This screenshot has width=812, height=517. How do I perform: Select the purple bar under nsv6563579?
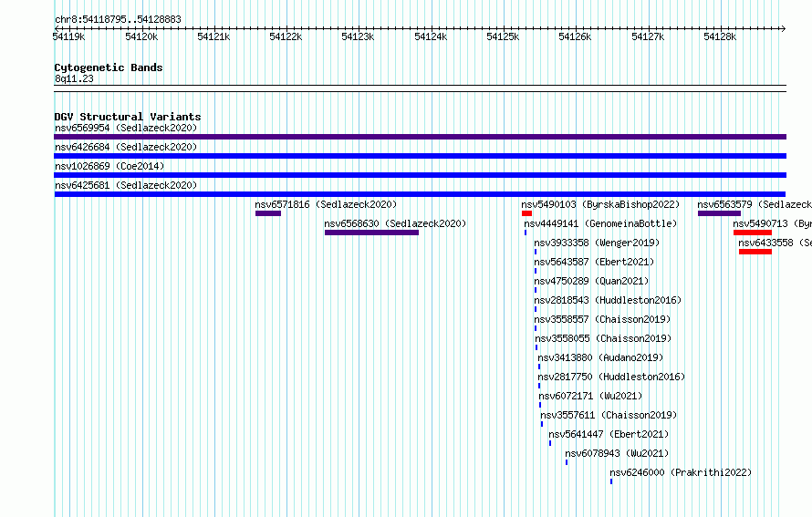coord(719,213)
